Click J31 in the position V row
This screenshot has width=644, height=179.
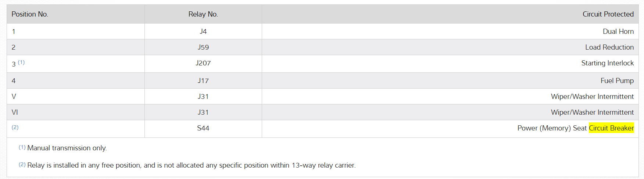coord(203,96)
